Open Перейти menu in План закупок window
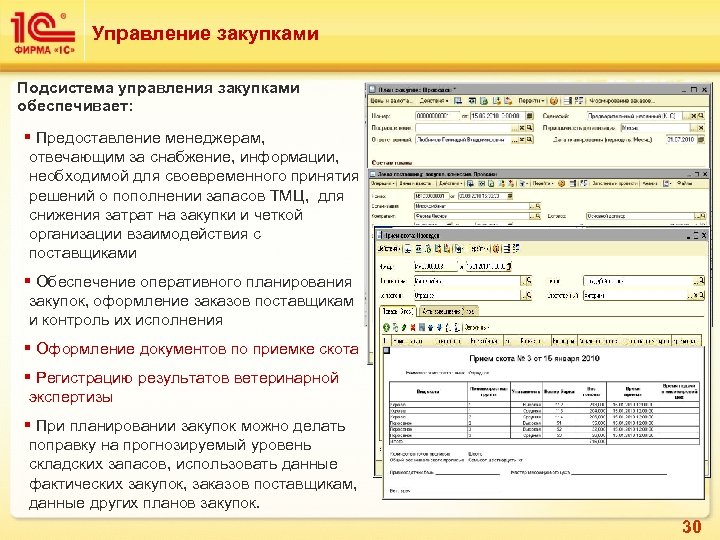This screenshot has width=720, height=540. point(531,101)
